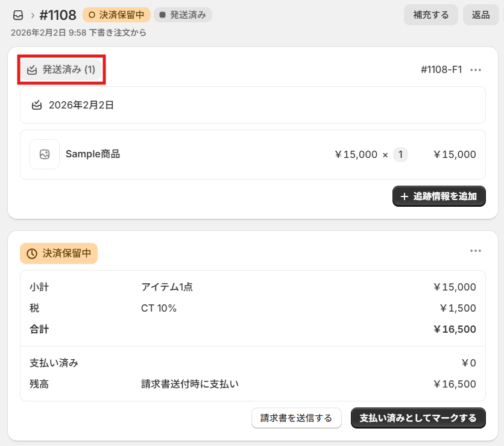
Task: Click the orders inbox icon in breadcrumb
Action: tap(18, 15)
